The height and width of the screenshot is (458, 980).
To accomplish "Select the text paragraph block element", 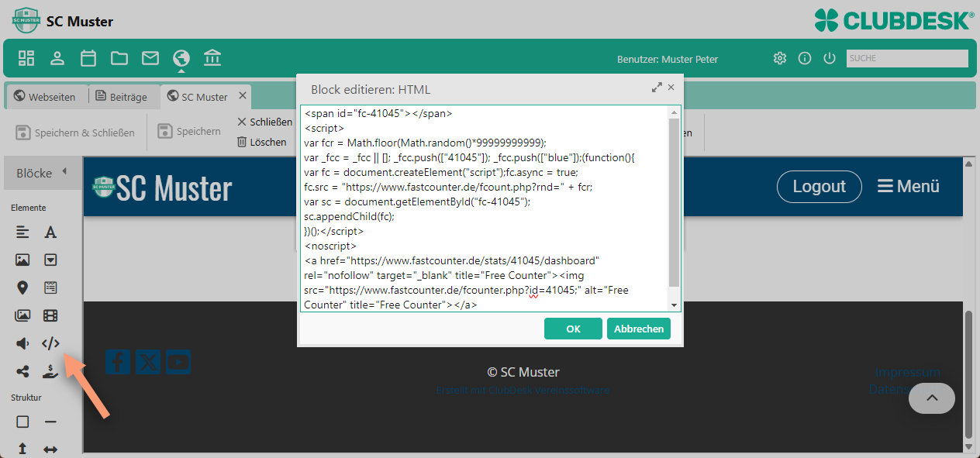I will 22,232.
